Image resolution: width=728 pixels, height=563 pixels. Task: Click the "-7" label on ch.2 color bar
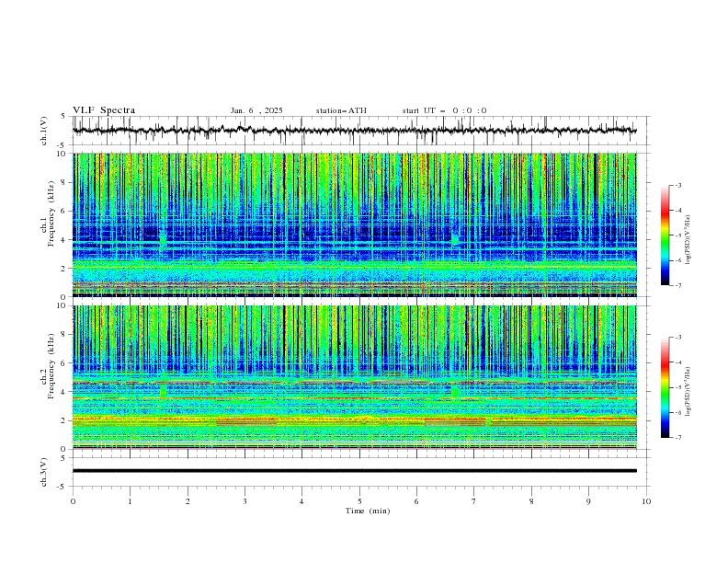pos(678,437)
